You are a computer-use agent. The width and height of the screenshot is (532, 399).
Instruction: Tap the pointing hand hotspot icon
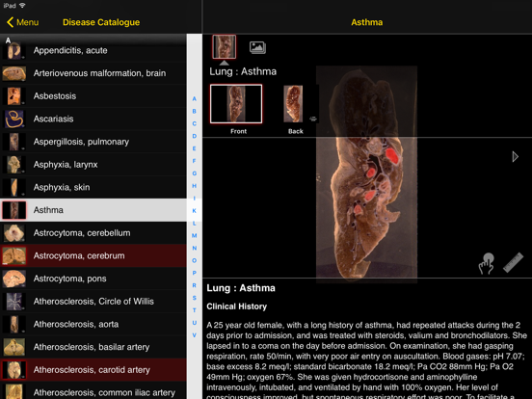(x=486, y=263)
